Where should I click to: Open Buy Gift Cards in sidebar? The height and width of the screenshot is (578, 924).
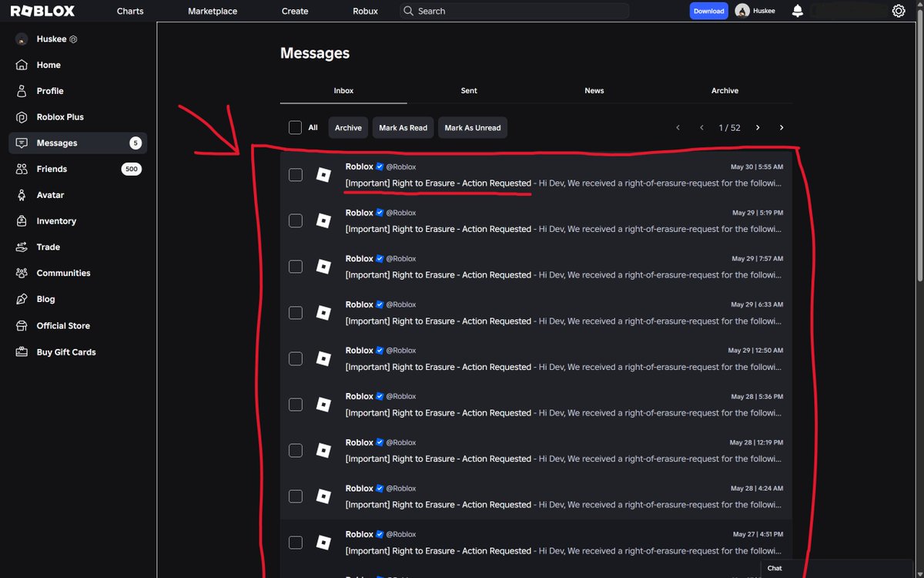point(66,352)
